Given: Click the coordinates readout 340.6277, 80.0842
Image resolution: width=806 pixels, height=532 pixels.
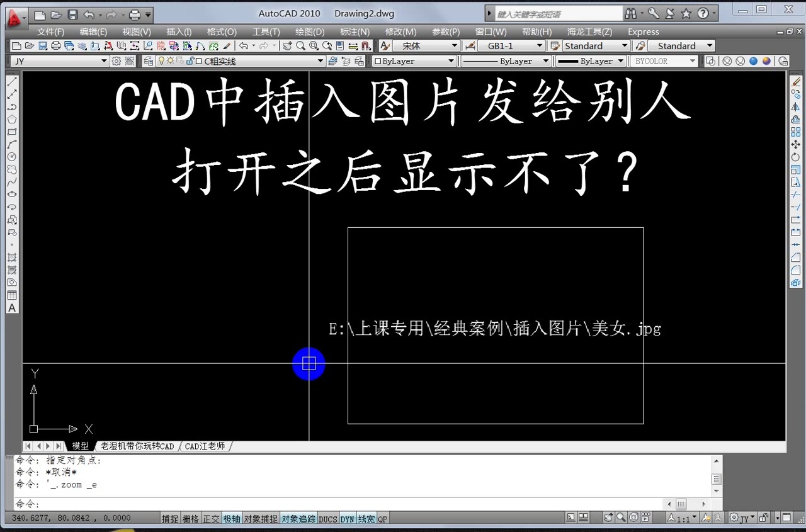Looking at the screenshot, I should click(x=71, y=518).
